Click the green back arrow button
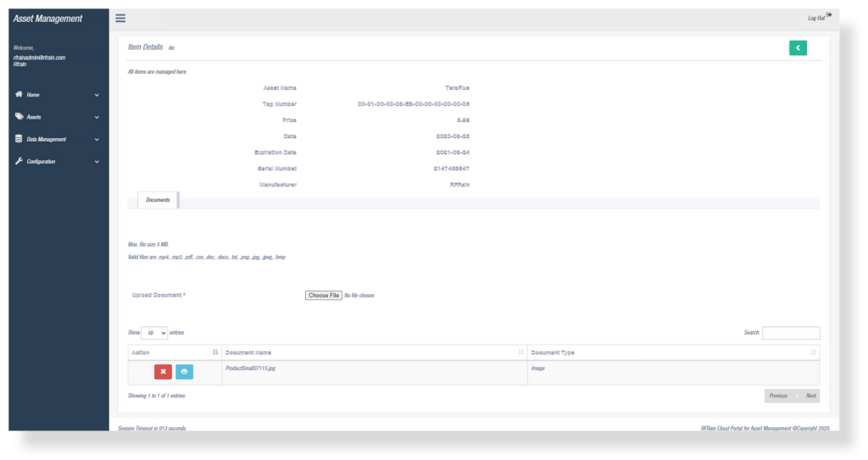This screenshot has height=460, width=868. click(798, 48)
